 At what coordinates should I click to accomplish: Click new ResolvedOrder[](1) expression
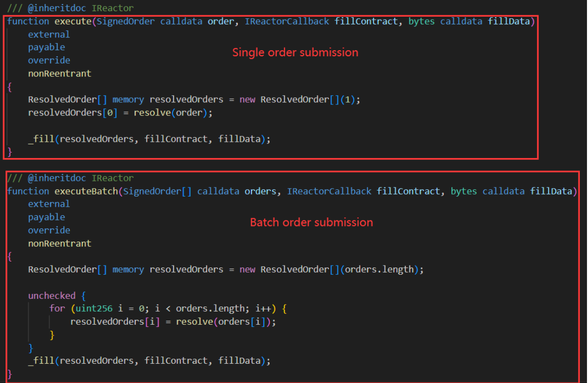tap(298, 100)
